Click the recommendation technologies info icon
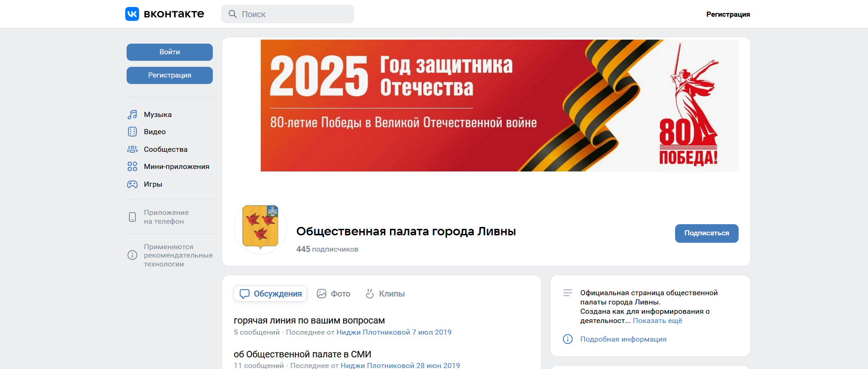 (x=132, y=255)
